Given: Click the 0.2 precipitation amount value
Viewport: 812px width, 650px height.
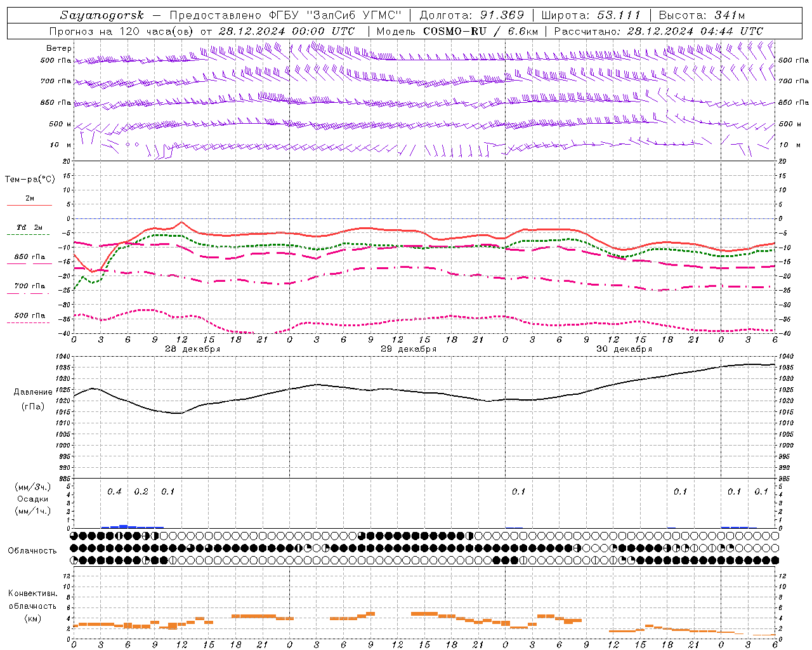Looking at the screenshot, I should pyautogui.click(x=141, y=491).
